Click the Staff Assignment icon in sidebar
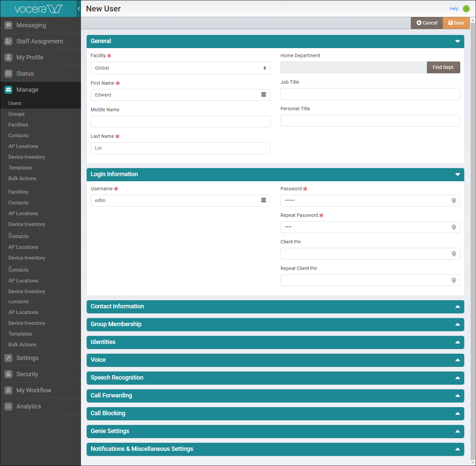Screen dimensions: 476x466 click(8, 41)
